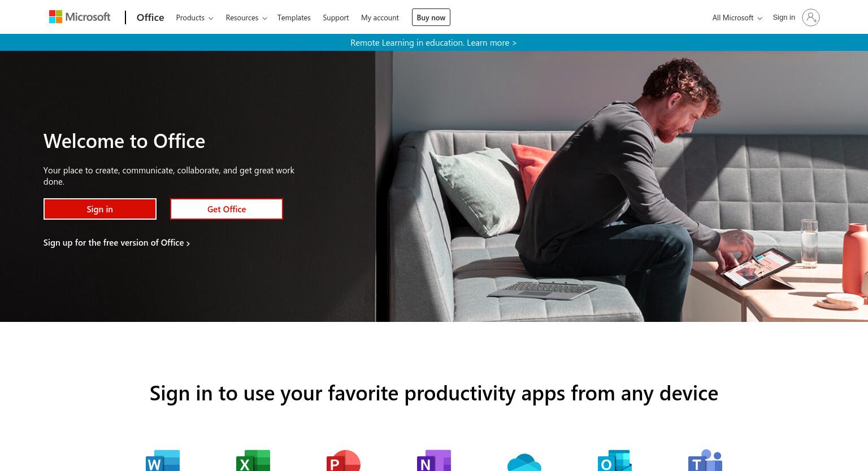868x471 pixels.
Task: Open the Excel app icon
Action: (253, 460)
